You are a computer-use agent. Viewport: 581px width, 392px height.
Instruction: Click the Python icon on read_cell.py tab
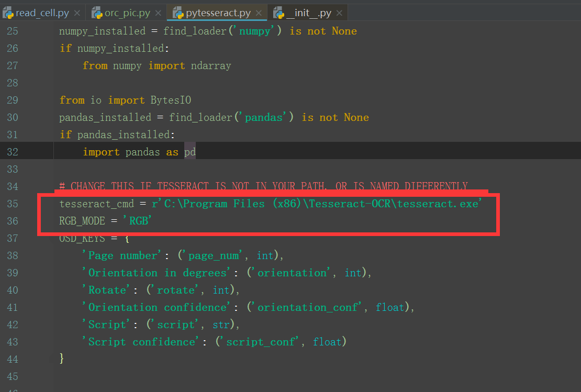[x=8, y=12]
